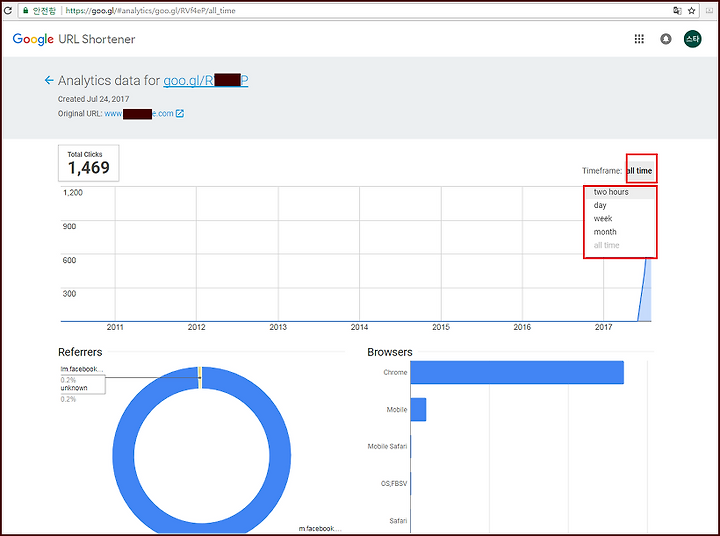Click the Mobile Safari browser label
This screenshot has height=536, width=720.
(387, 446)
